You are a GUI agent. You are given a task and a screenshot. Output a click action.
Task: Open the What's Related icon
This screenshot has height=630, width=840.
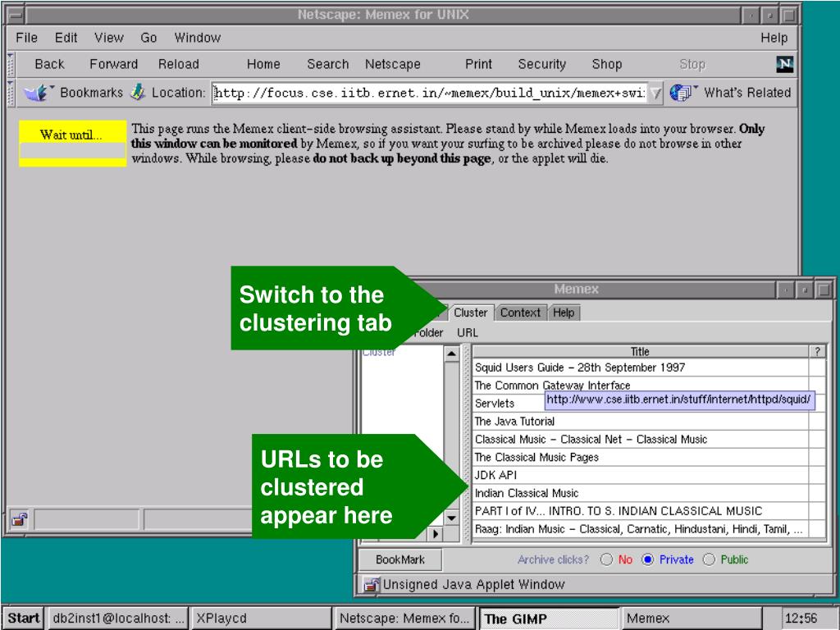click(x=682, y=93)
